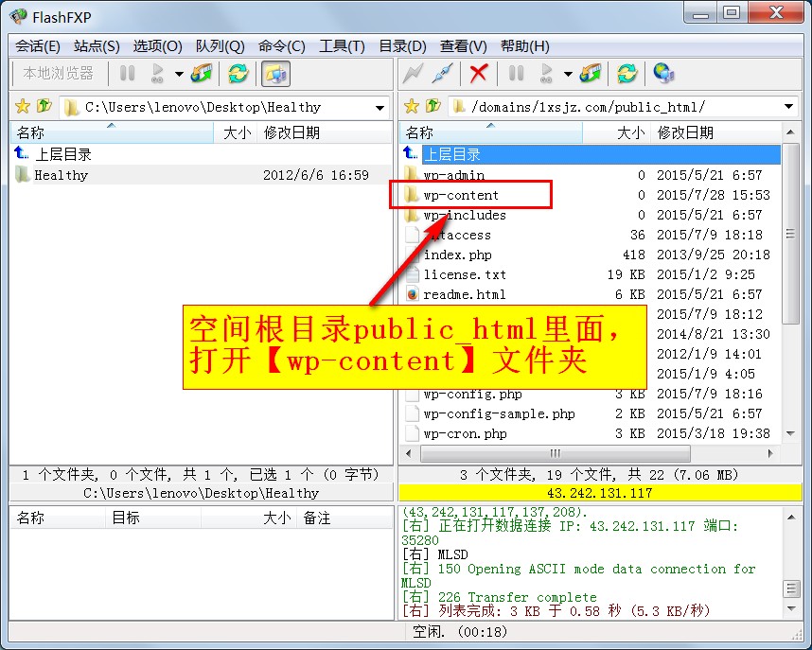The width and height of the screenshot is (812, 650).
Task: Click the connect lightning icon in right pane
Action: 414,74
